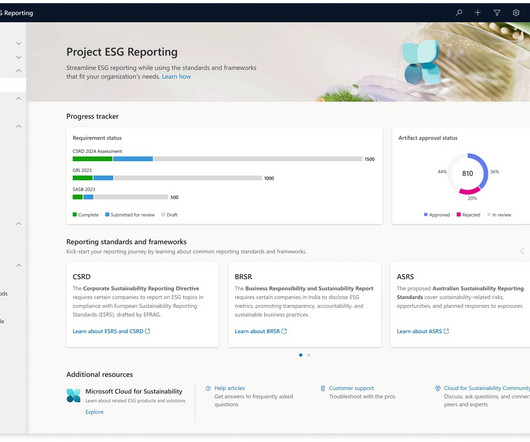Image resolution: width=530 pixels, height=442 pixels.
Task: Click the 36% donut label
Action: (x=495, y=172)
